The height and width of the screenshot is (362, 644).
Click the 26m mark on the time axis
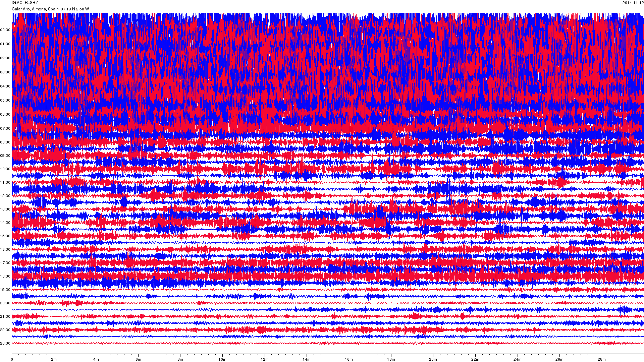pos(559,360)
